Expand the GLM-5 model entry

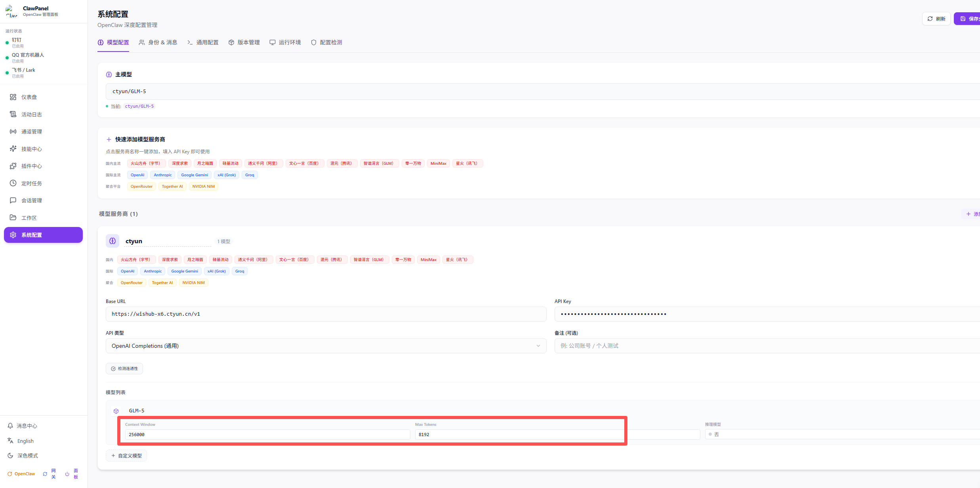[137, 411]
